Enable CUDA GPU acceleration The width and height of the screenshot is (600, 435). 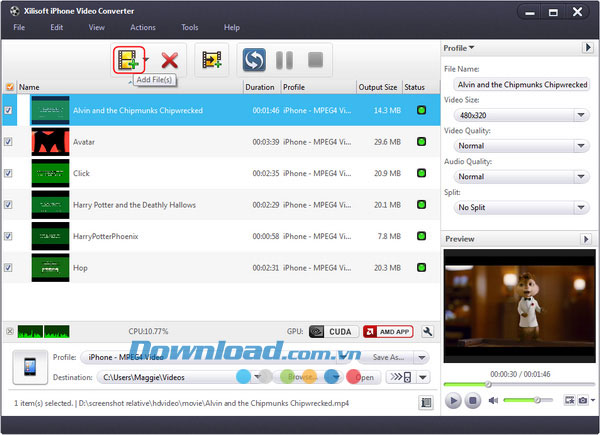pos(330,332)
